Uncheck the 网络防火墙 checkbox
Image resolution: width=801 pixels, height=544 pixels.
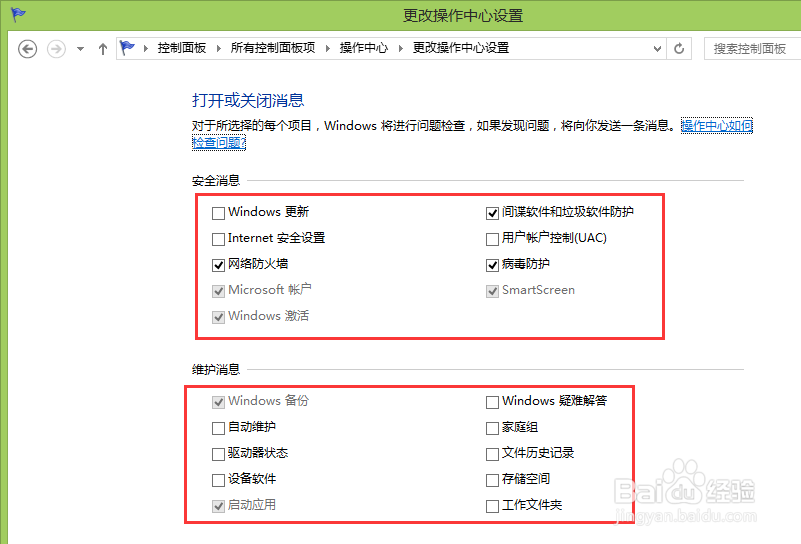(218, 265)
